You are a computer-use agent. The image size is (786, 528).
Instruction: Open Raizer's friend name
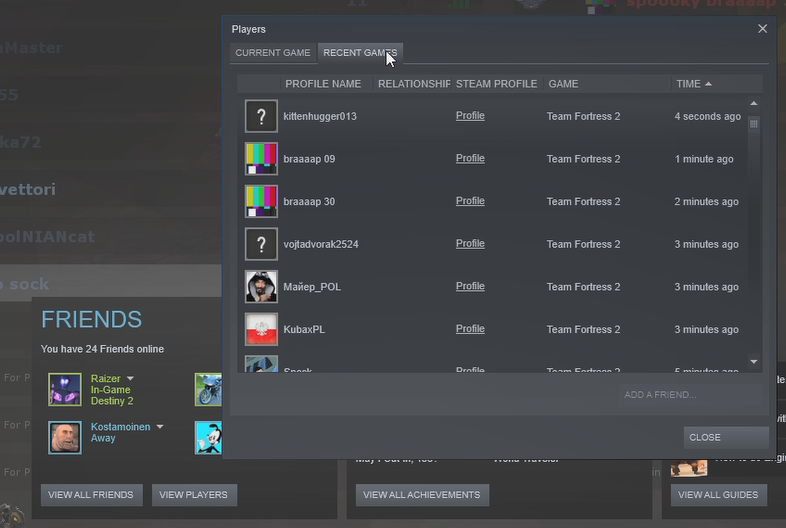point(105,379)
